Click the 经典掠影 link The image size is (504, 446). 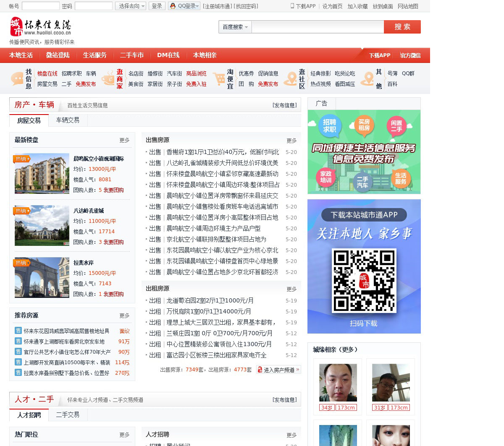320,73
